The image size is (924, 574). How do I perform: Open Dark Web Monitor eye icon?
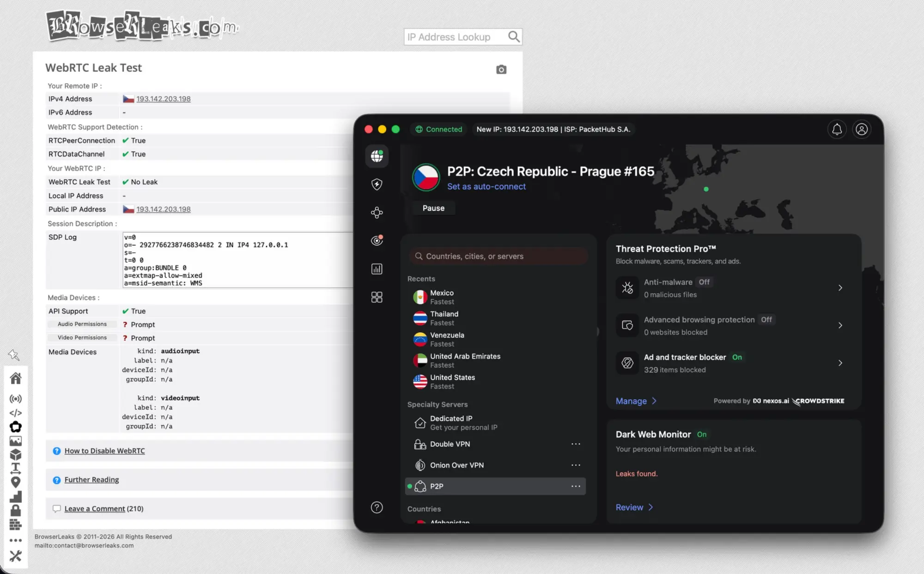[x=377, y=240]
